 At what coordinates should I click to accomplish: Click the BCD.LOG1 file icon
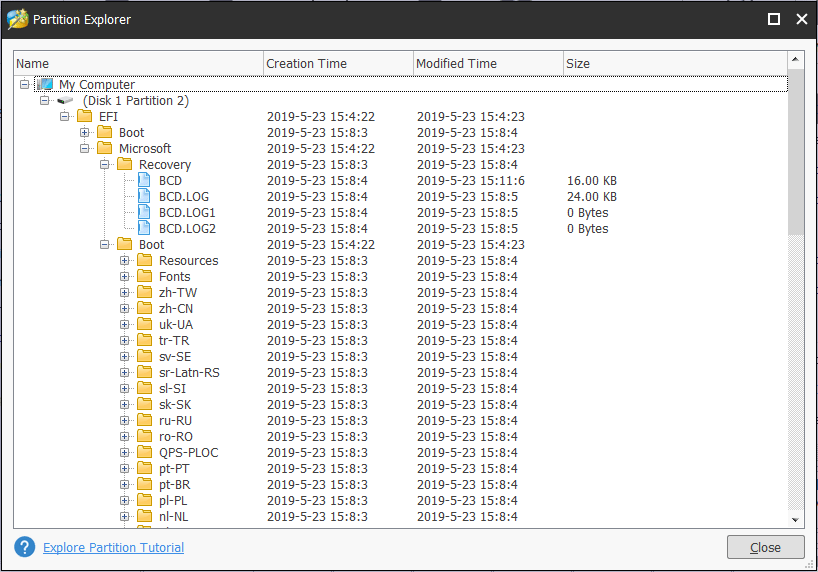[144, 212]
